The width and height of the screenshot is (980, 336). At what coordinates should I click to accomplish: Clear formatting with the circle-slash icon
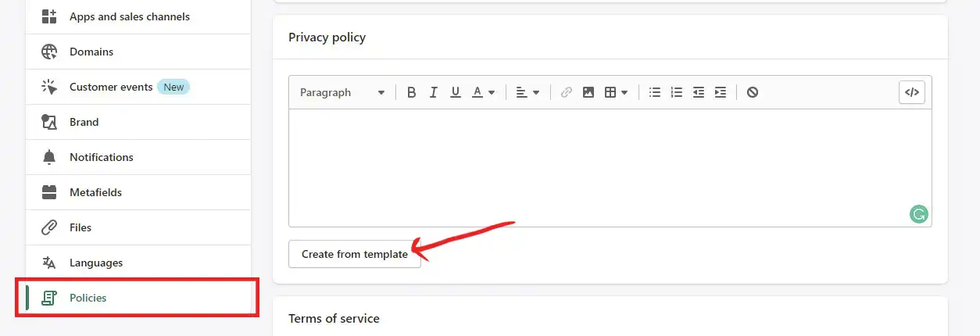753,92
